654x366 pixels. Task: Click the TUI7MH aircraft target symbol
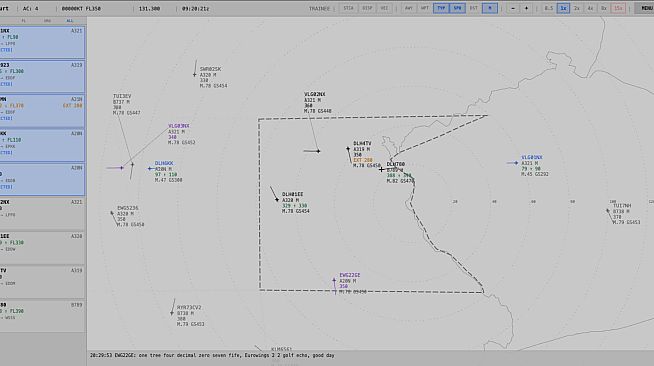point(608,211)
